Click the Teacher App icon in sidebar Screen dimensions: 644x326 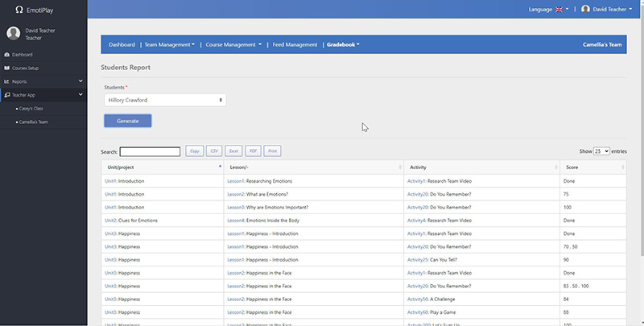coord(7,95)
